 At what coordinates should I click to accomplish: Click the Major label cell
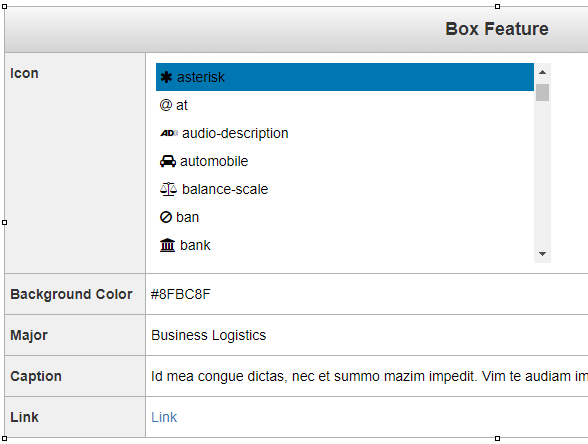pos(75,335)
